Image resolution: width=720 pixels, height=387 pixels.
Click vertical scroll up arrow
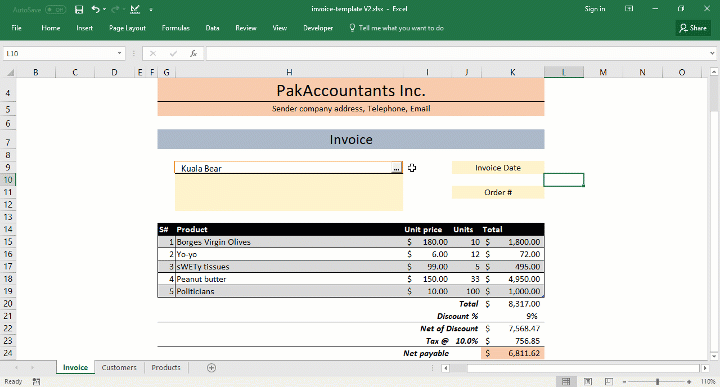(x=714, y=72)
